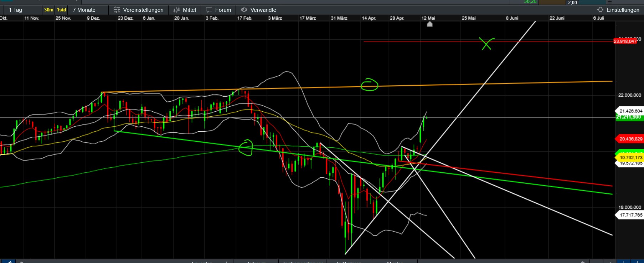Click the 14 Apr. date on time axis
644x263 pixels.
tap(369, 18)
